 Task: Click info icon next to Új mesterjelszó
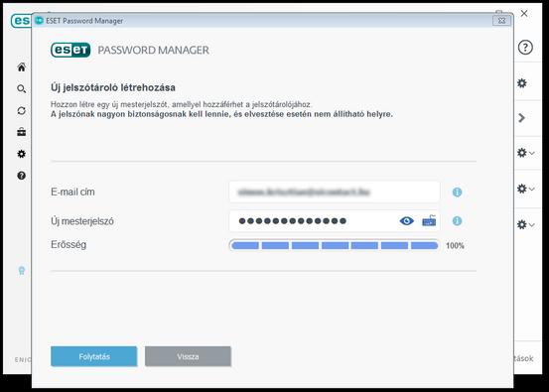coord(457,221)
